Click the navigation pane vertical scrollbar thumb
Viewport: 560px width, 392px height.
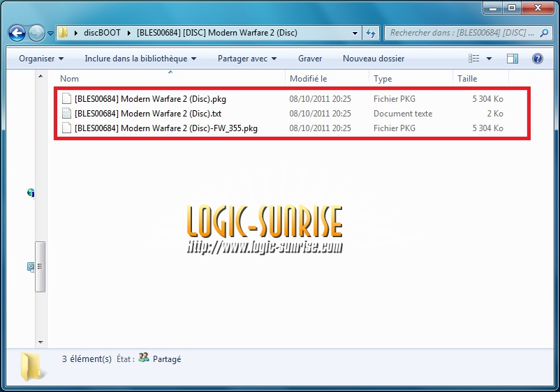tap(40, 266)
